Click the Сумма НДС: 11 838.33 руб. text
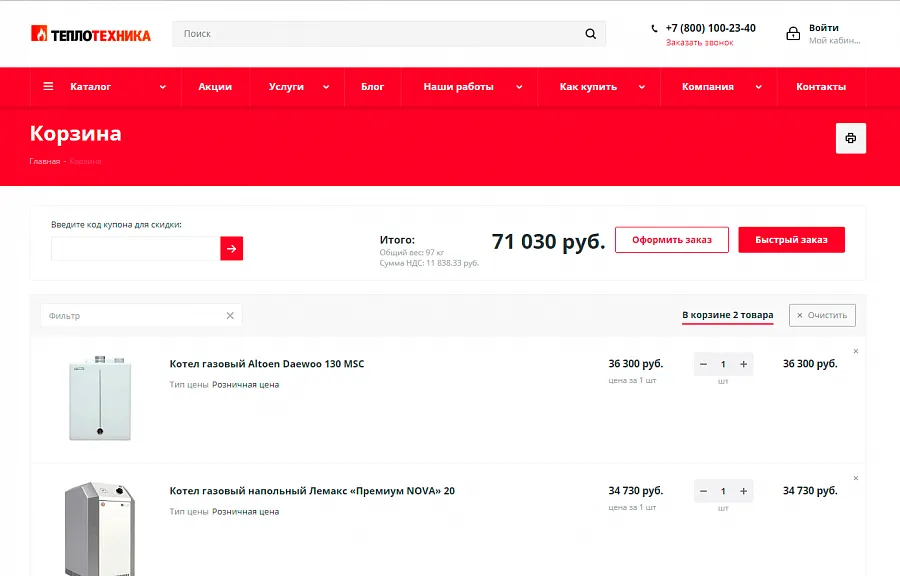Viewport: 900px width, 576px height. click(429, 263)
